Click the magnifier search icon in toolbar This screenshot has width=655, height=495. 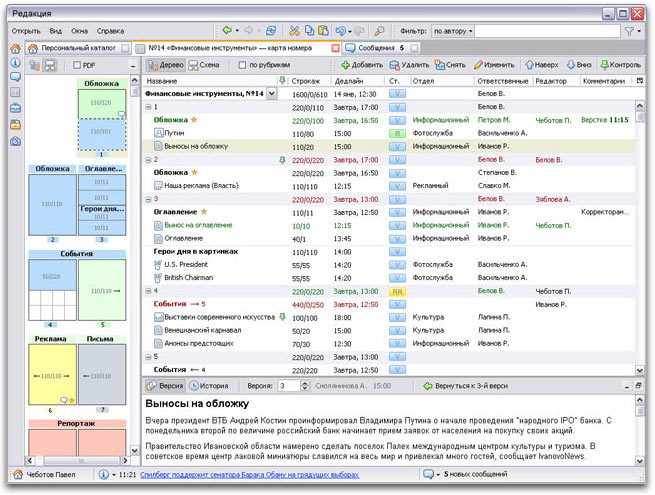(380, 31)
